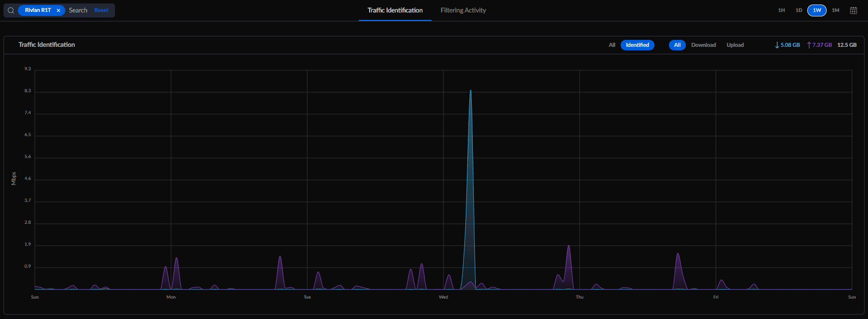Show only Identified traffic

coord(638,45)
